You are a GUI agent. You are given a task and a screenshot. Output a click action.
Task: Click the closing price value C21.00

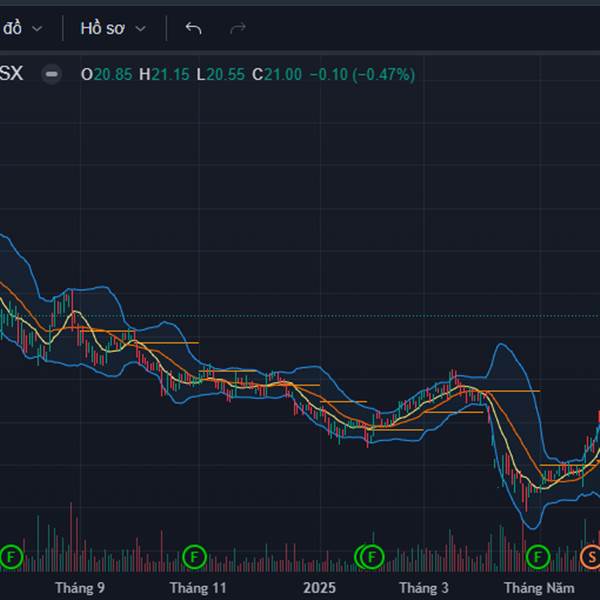coord(277,74)
